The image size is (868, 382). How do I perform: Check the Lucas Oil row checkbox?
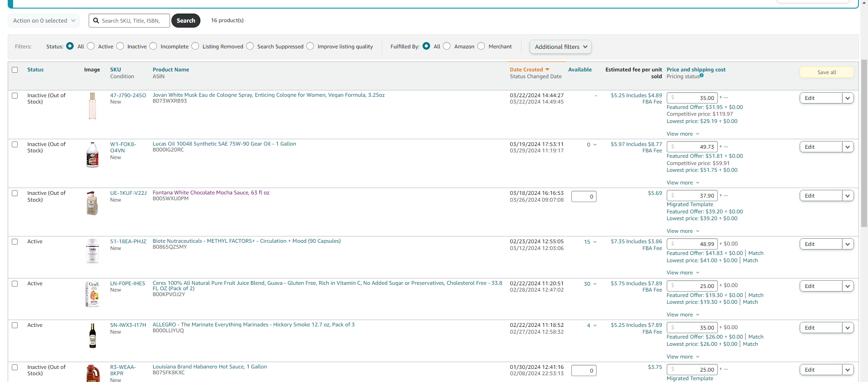(15, 145)
